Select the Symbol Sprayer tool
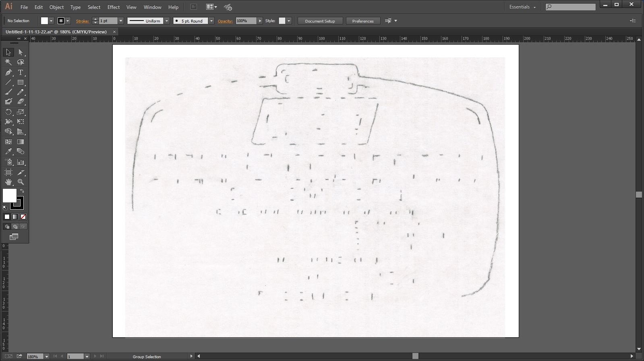The height and width of the screenshot is (361, 644). [x=8, y=162]
